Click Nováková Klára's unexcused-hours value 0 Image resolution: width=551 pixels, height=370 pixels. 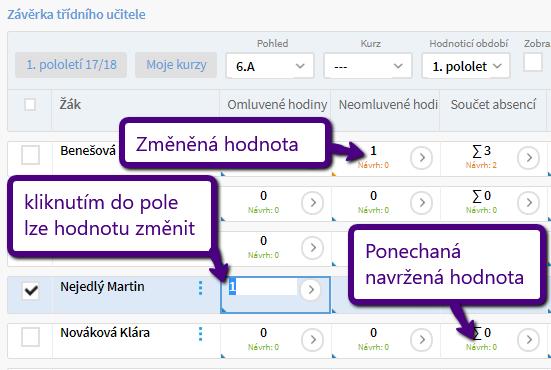click(373, 332)
